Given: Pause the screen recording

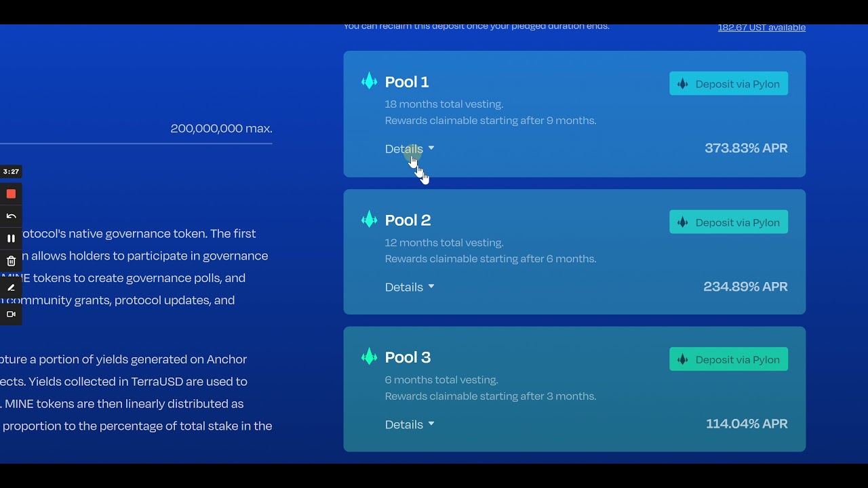Looking at the screenshot, I should click(x=11, y=239).
